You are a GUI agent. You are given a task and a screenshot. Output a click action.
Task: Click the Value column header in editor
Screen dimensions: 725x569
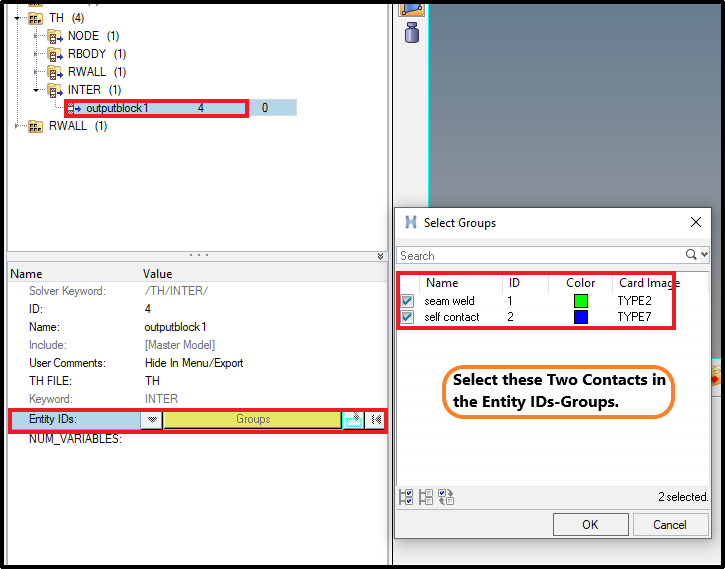(x=157, y=274)
